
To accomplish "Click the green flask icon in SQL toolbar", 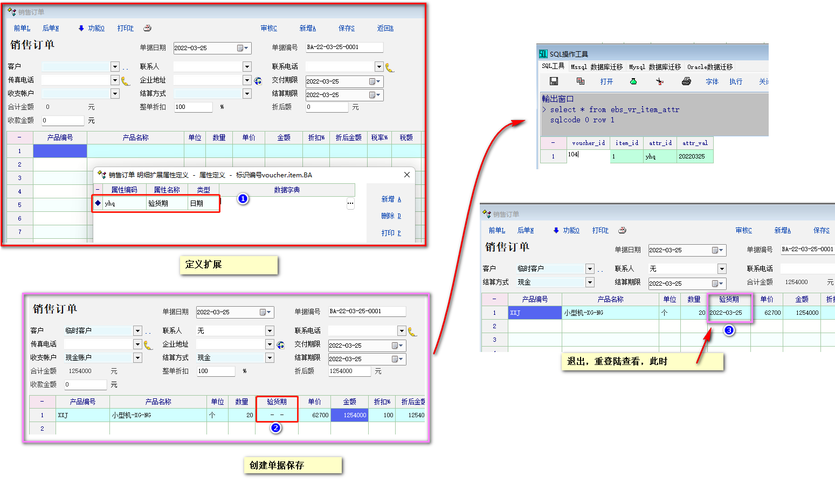I will tap(633, 81).
